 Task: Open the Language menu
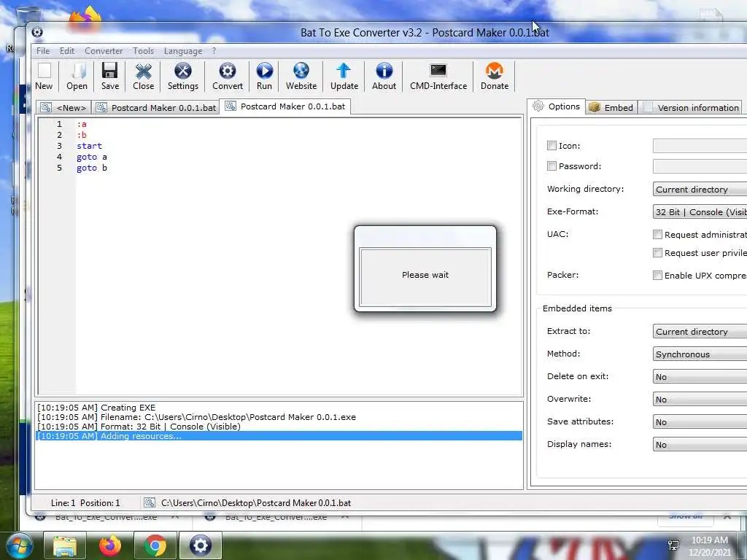tap(183, 50)
